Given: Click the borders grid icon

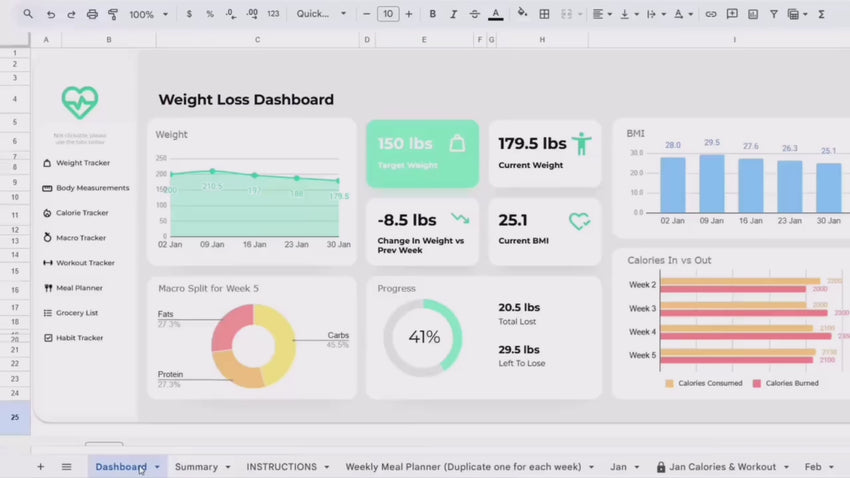Looking at the screenshot, I should 544,14.
